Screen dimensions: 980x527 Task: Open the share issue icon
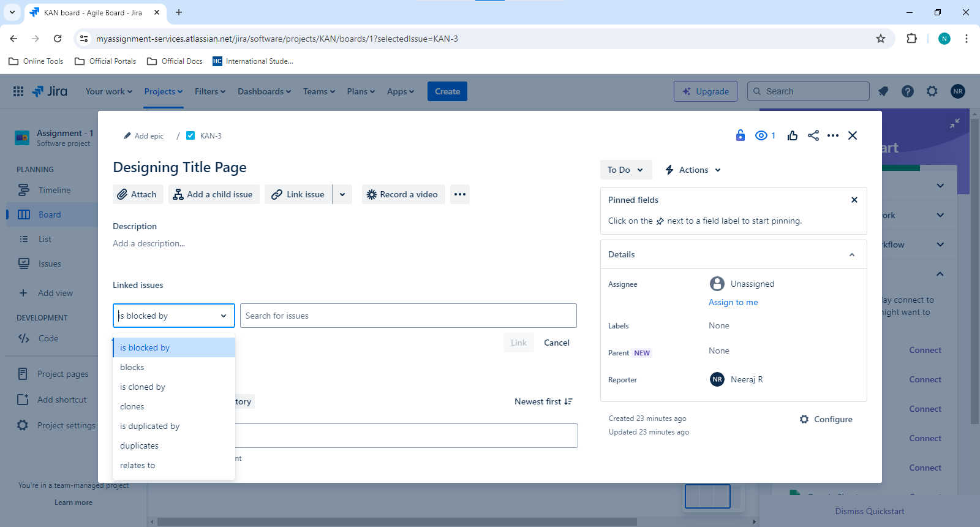point(813,135)
